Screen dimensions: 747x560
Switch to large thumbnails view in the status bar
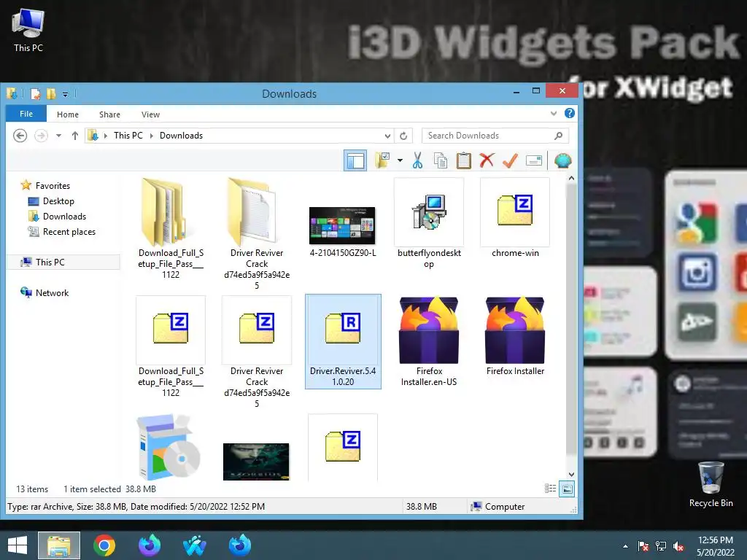[x=567, y=489]
